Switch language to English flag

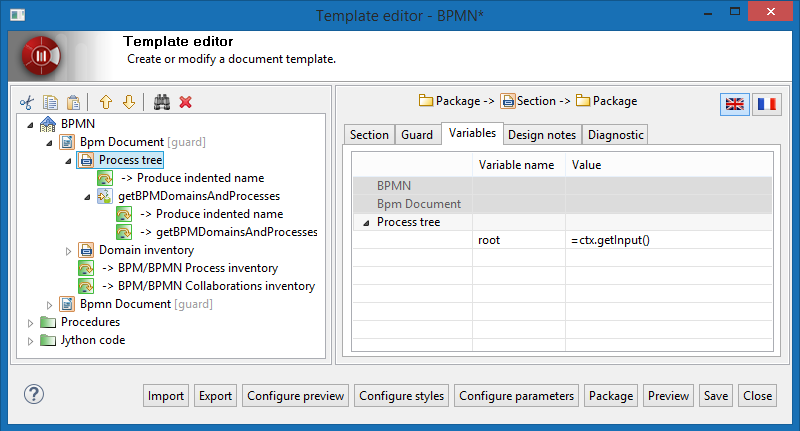pyautogui.click(x=735, y=105)
